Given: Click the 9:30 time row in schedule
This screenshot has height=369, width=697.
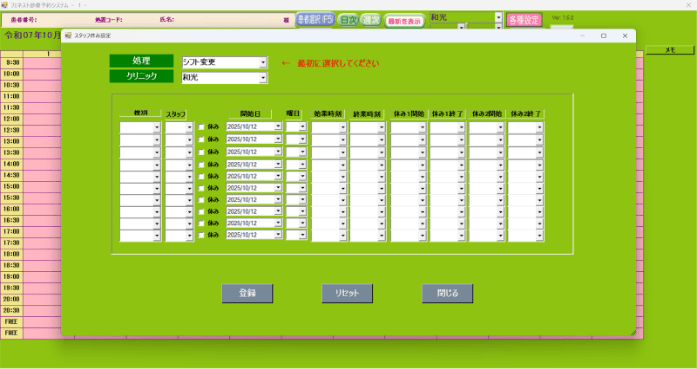Looking at the screenshot, I should [12, 63].
